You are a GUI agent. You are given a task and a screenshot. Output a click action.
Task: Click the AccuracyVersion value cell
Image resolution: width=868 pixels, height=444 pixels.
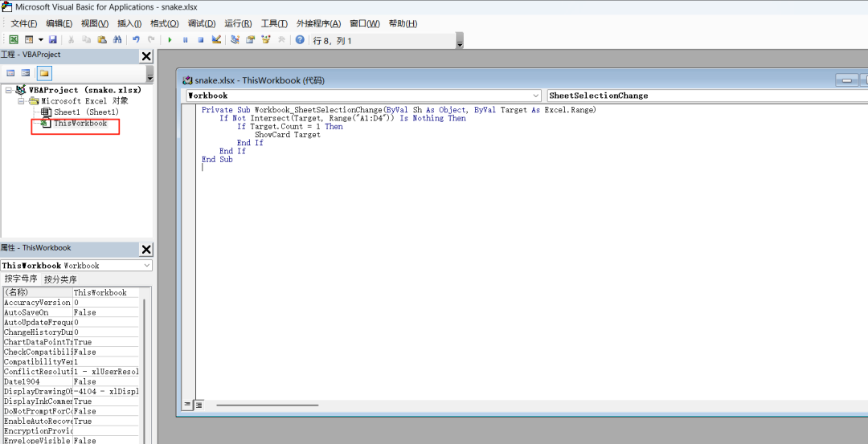point(106,303)
